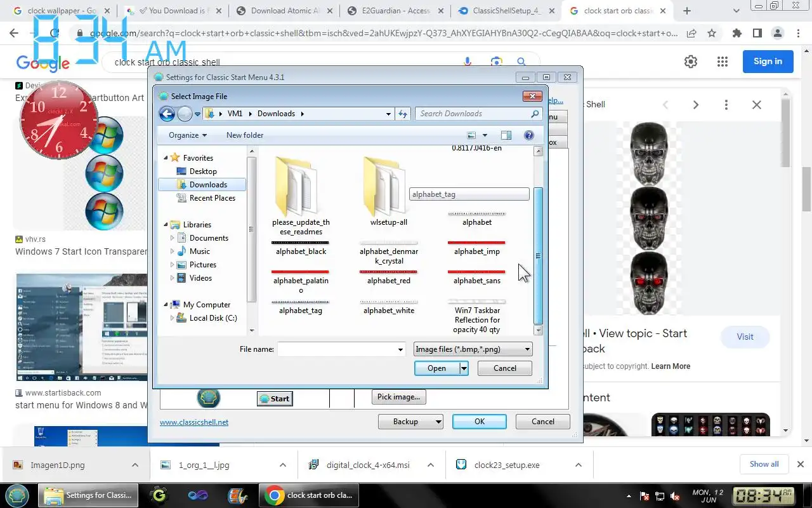Click Google Sign in button
Screen dimensions: 812x508
point(768,62)
